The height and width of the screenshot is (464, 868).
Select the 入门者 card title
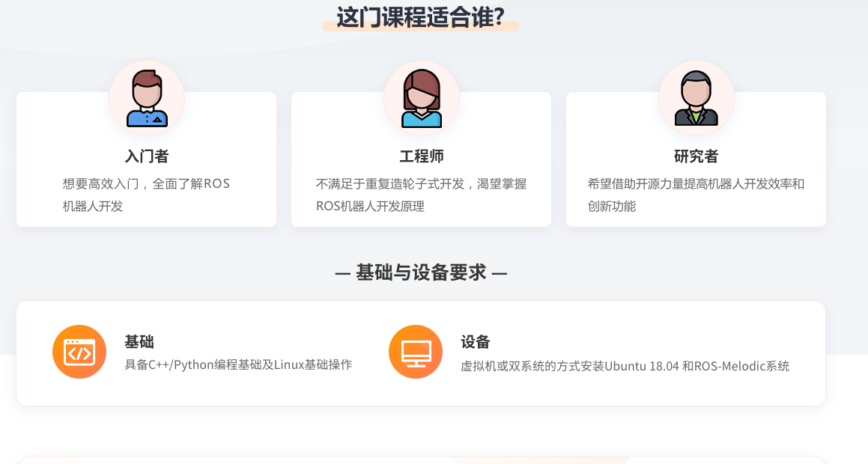[x=147, y=156]
